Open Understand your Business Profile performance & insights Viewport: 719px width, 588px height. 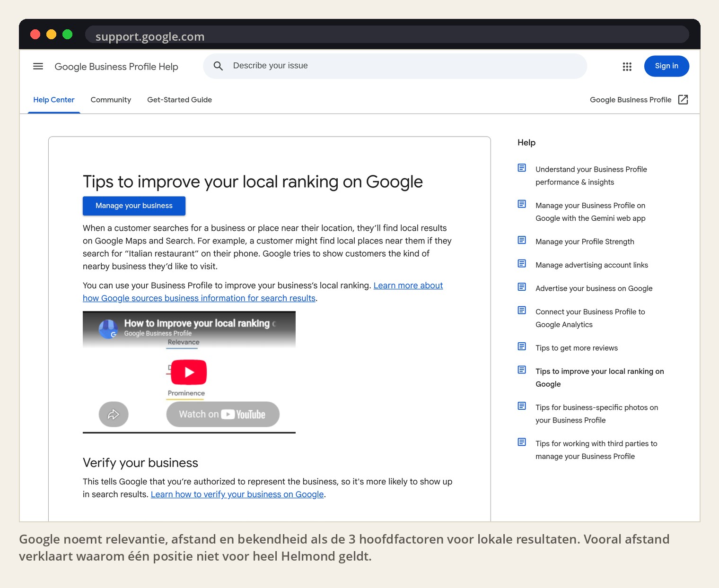pos(591,176)
